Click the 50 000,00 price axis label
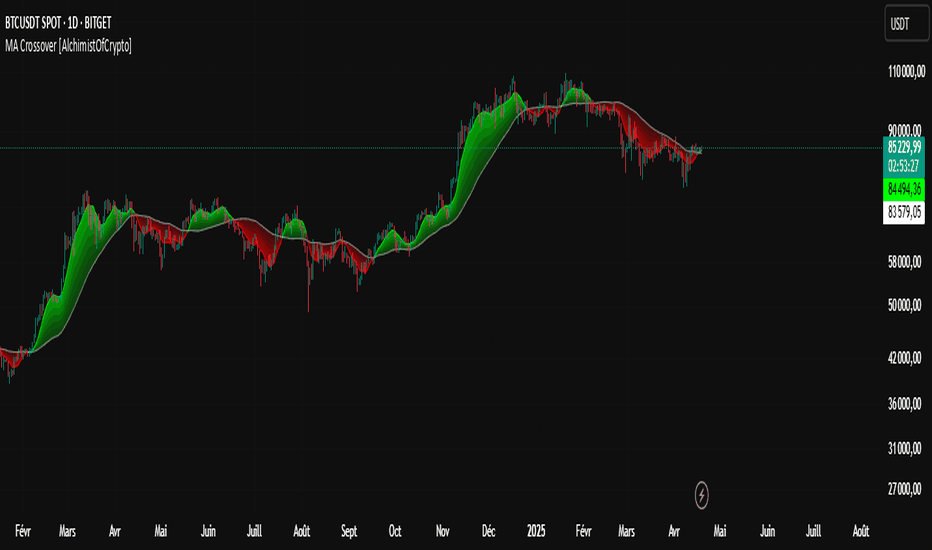 coord(905,305)
